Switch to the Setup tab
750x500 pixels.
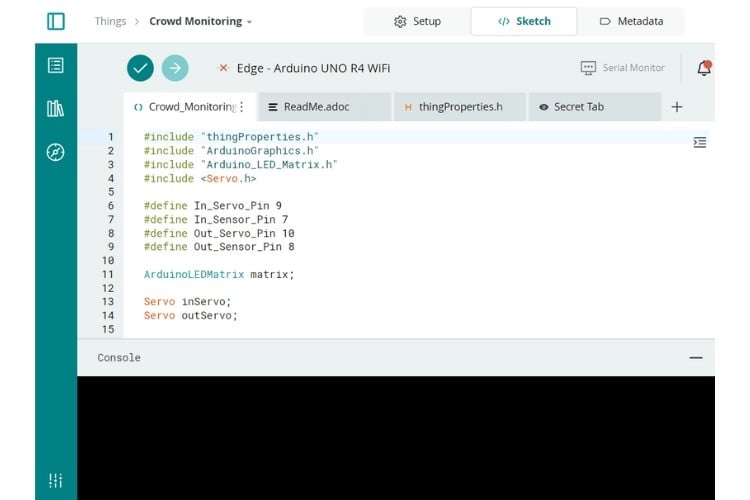(417, 21)
